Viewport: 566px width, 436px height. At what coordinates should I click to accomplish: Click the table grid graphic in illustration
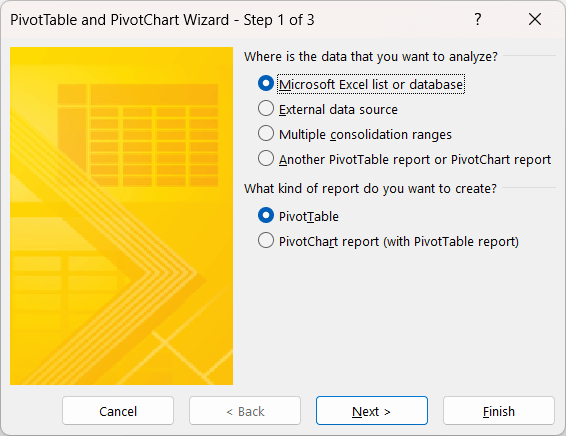[x=138, y=135]
